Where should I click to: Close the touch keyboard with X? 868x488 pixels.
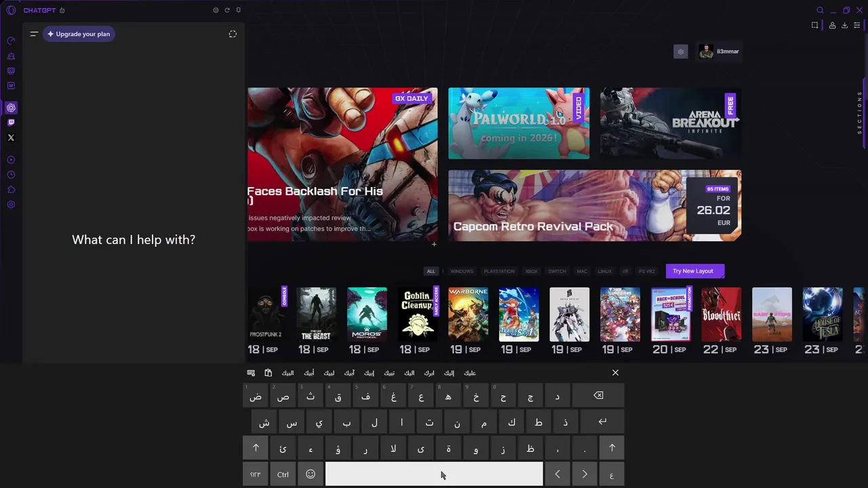(615, 373)
